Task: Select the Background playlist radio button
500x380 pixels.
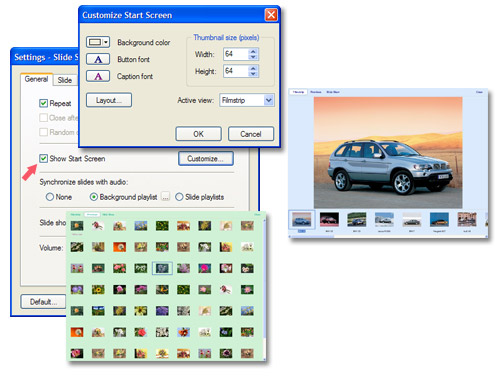Action: [x=94, y=197]
